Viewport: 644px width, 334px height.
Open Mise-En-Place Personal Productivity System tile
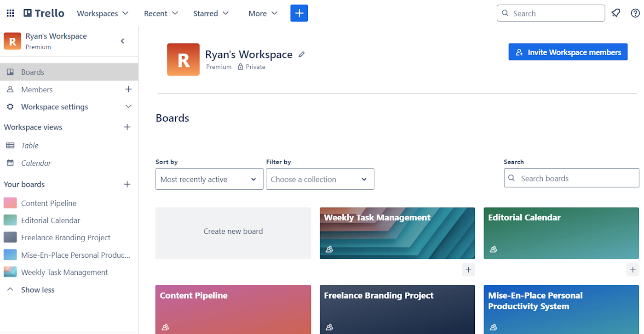point(561,309)
